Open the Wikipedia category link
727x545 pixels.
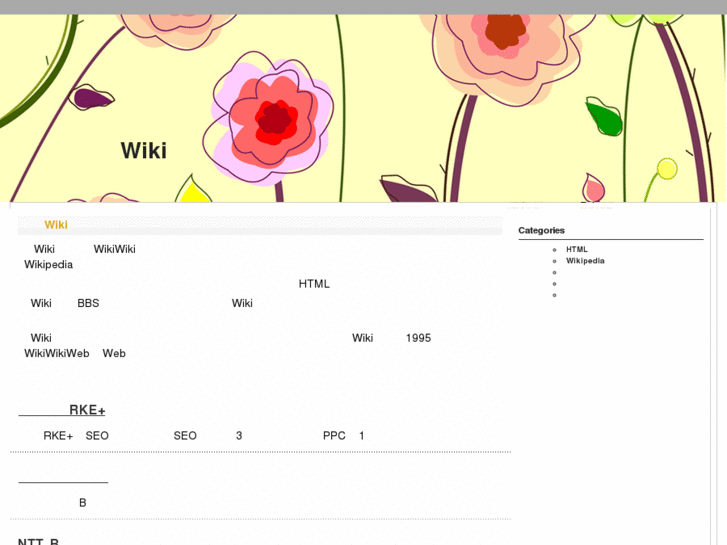click(x=585, y=261)
